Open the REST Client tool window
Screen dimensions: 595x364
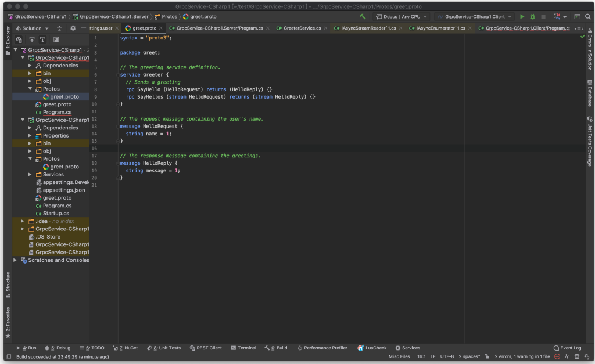(206, 348)
